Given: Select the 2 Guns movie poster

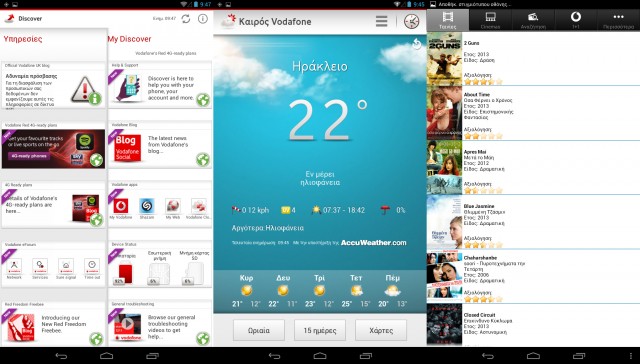Looking at the screenshot, I should (x=444, y=59).
